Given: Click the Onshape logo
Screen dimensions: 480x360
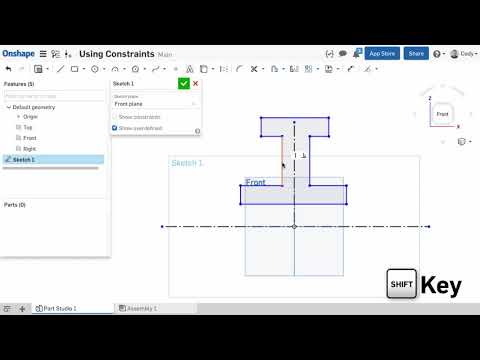Looking at the screenshot, I should [x=18, y=54].
